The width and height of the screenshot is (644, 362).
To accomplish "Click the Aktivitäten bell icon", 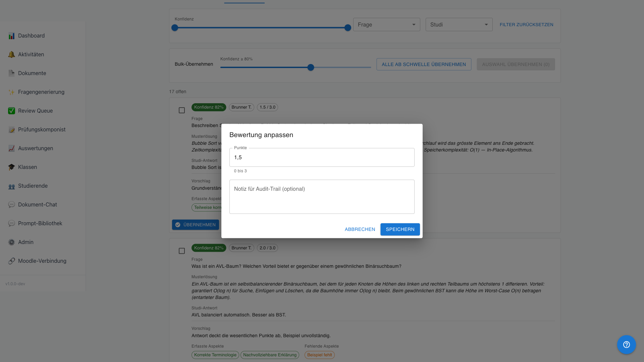I will (x=11, y=55).
